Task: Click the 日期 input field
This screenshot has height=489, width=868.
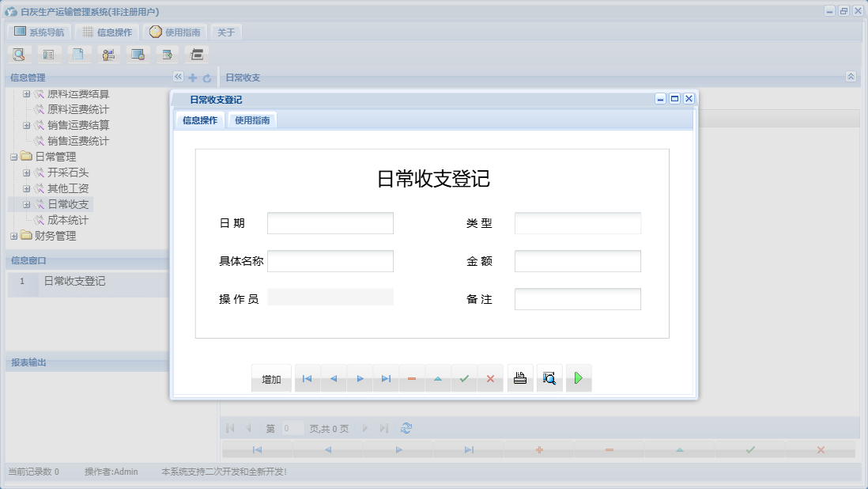Action: (x=330, y=222)
